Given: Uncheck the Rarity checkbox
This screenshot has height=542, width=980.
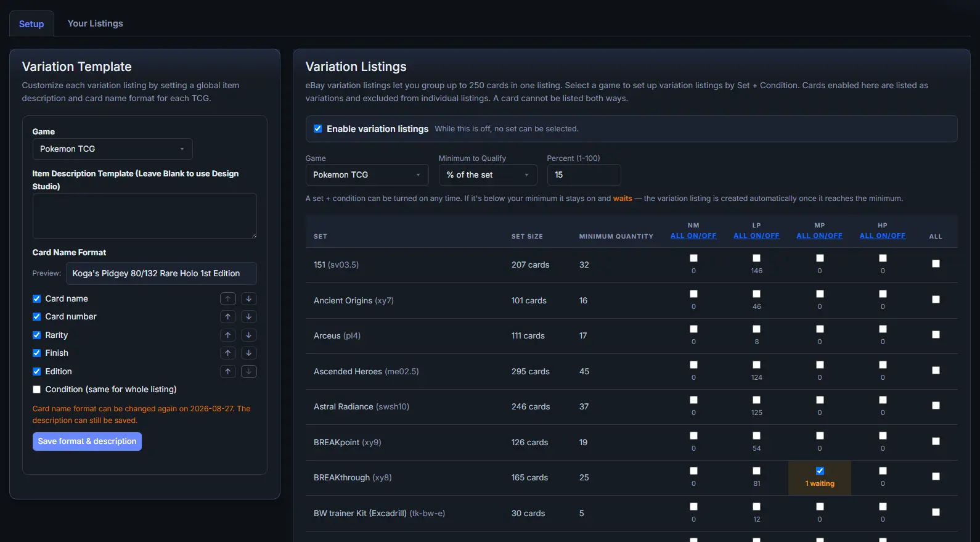Looking at the screenshot, I should coord(36,335).
